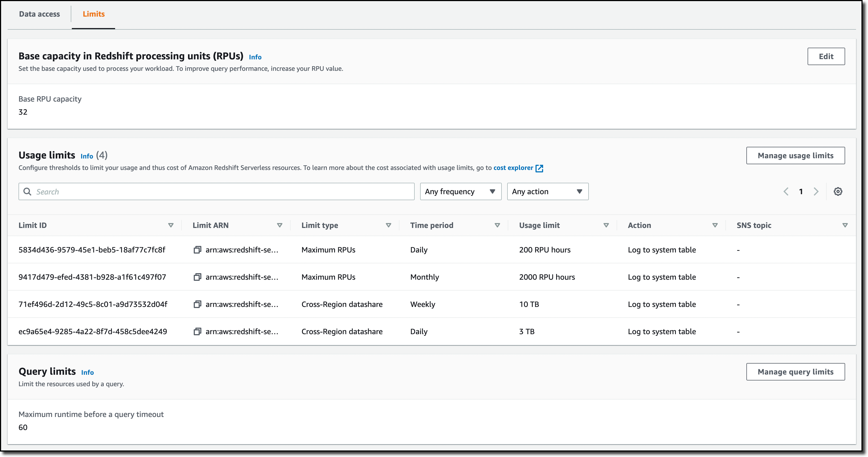Select the Limits tab

(94, 14)
